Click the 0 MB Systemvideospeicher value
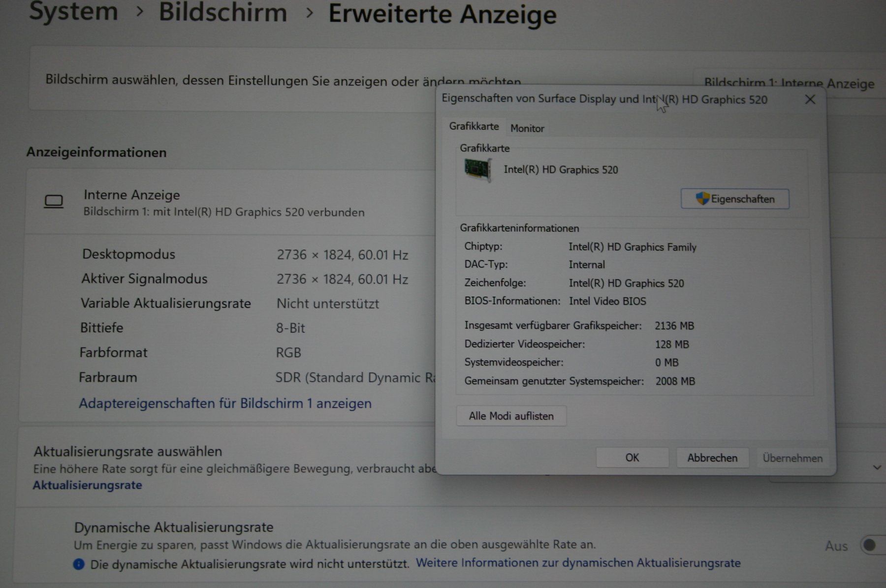Image resolution: width=886 pixels, height=588 pixels. [x=667, y=363]
